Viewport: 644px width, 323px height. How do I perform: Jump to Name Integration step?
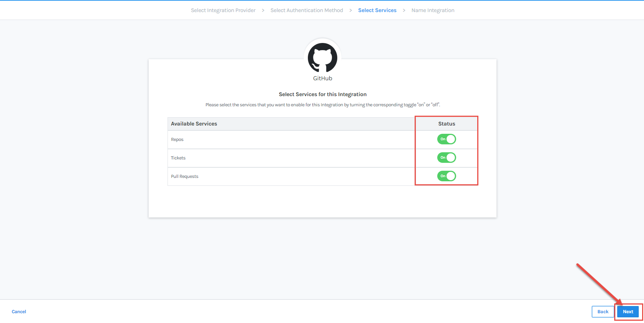433,10
